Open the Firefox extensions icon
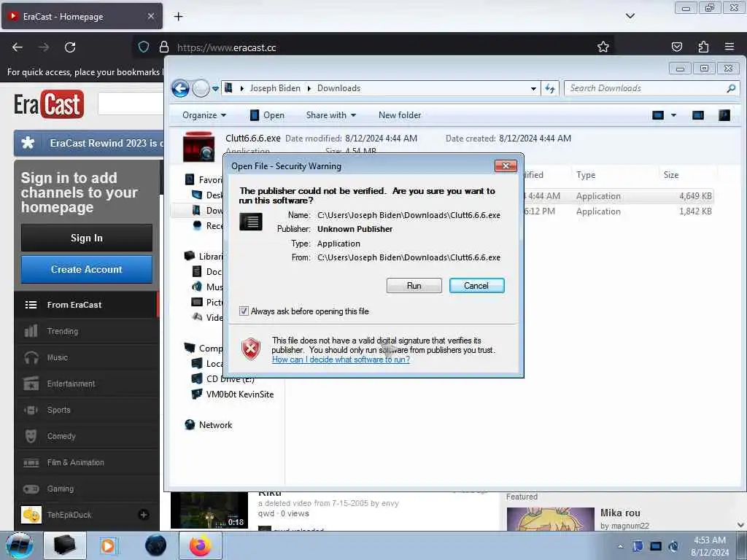Screen dimensions: 747x560 [x=703, y=47]
